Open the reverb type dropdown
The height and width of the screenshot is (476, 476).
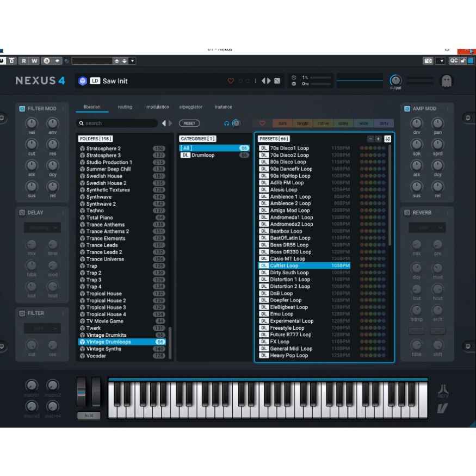427,228
